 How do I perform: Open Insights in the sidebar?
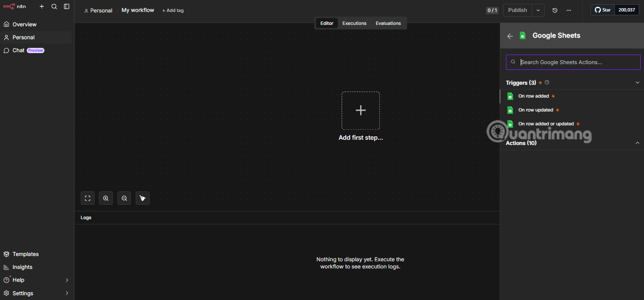37,267
